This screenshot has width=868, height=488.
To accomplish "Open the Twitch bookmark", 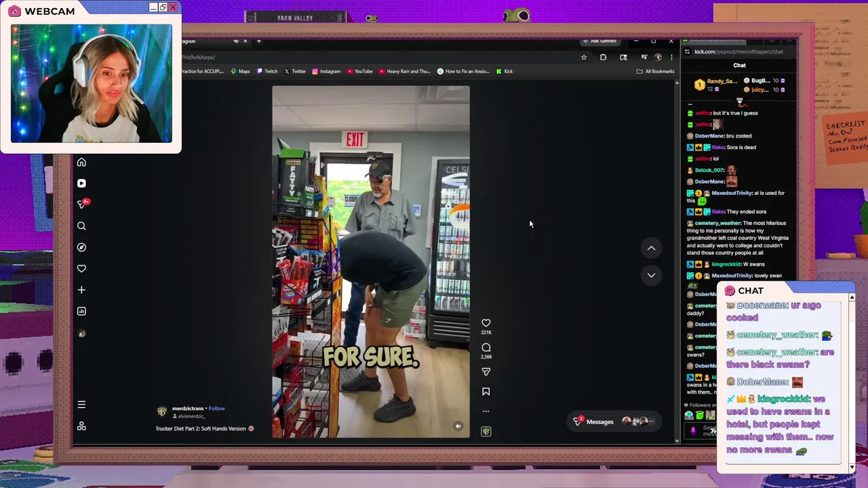I will pyautogui.click(x=267, y=71).
